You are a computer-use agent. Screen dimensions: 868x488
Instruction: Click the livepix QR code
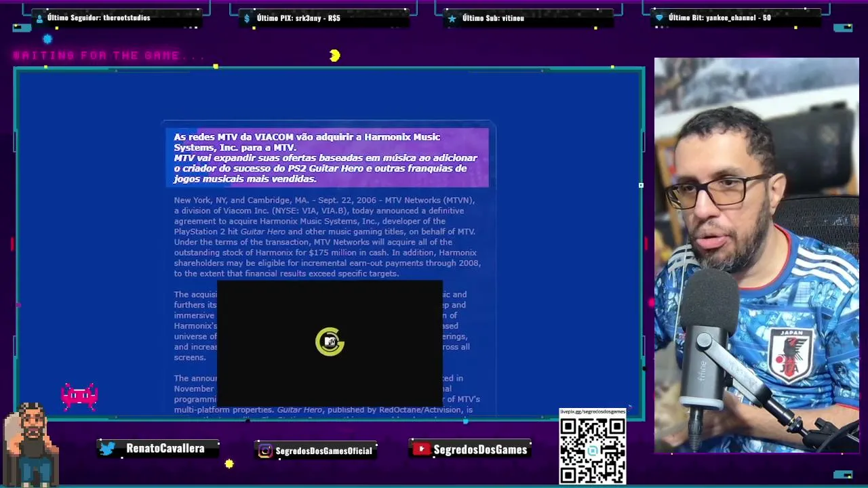pos(592,449)
